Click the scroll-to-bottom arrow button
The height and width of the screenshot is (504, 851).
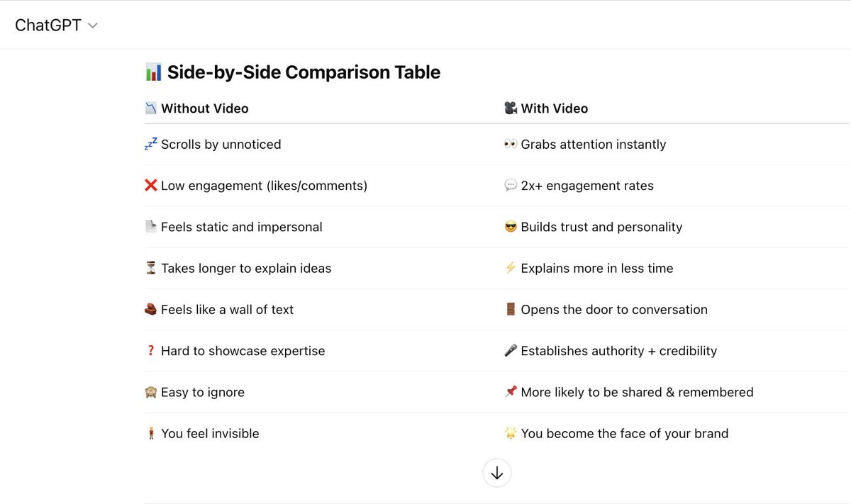point(496,473)
